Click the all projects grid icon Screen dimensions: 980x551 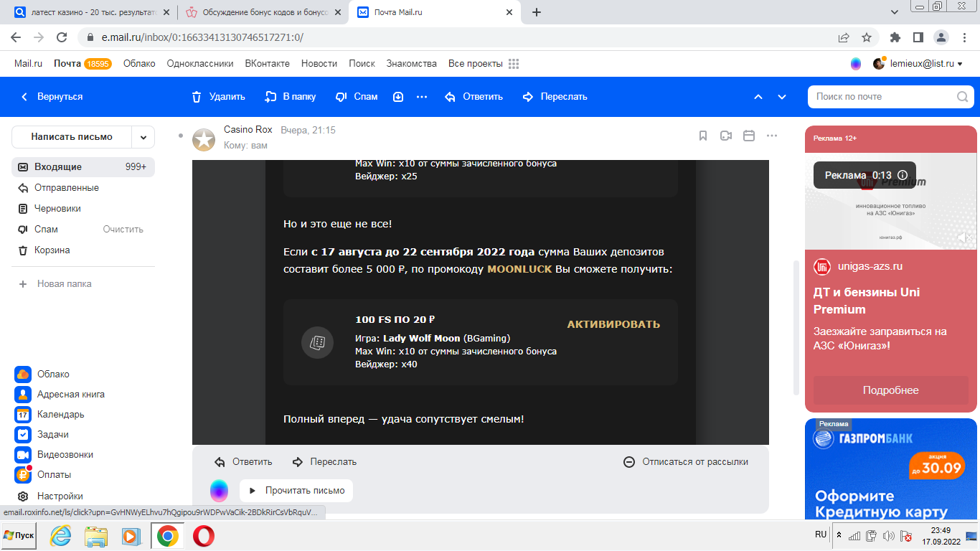pyautogui.click(x=514, y=64)
